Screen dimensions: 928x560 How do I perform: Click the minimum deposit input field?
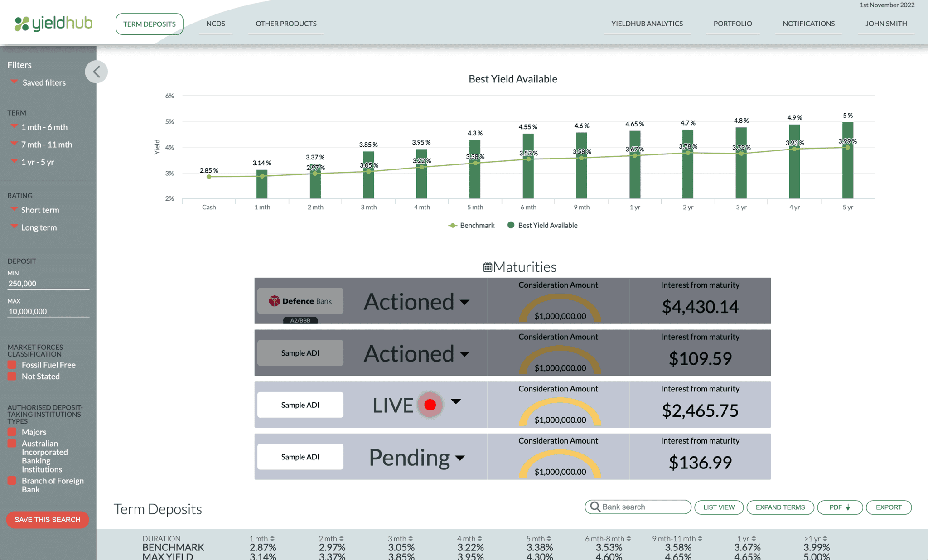[48, 284]
